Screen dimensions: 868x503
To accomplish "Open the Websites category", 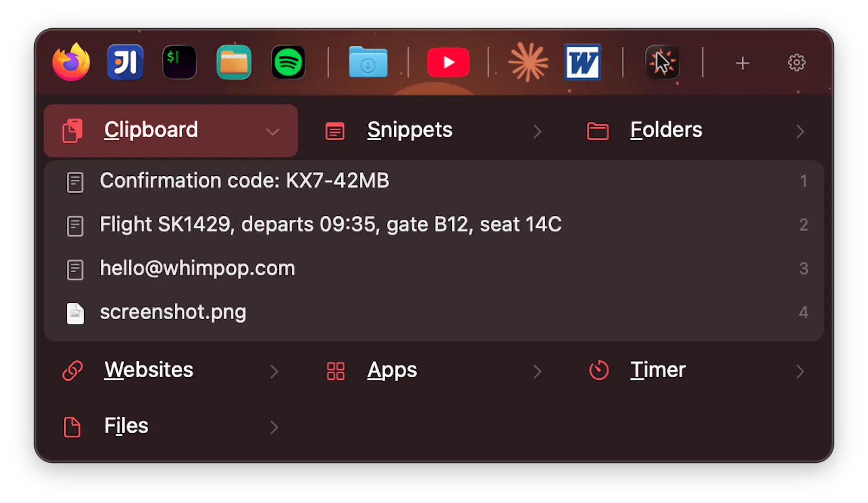I will click(x=171, y=371).
